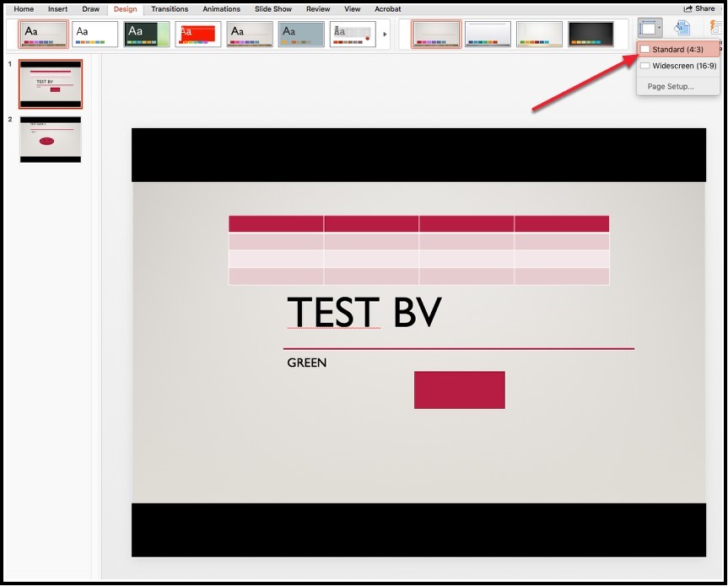This screenshot has height=586, width=728.
Task: Open the Slide Show ribbon tab
Action: coord(273,9)
